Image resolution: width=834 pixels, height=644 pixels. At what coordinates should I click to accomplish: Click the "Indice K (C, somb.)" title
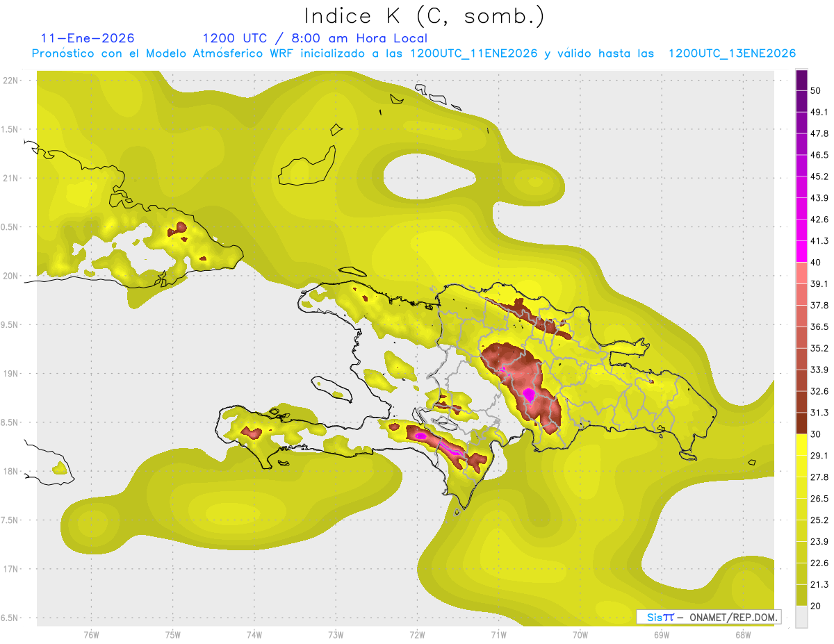click(425, 16)
